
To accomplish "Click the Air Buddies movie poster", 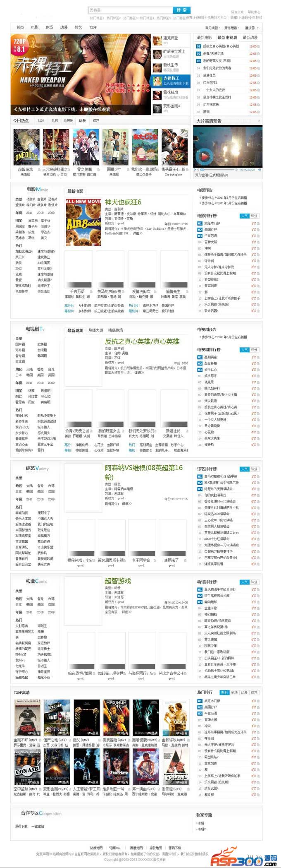I will [83, 222].
